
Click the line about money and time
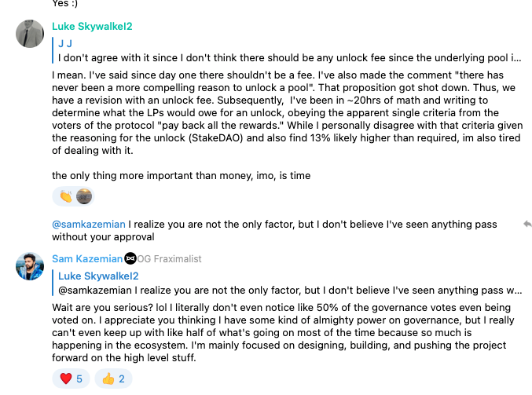(x=182, y=175)
